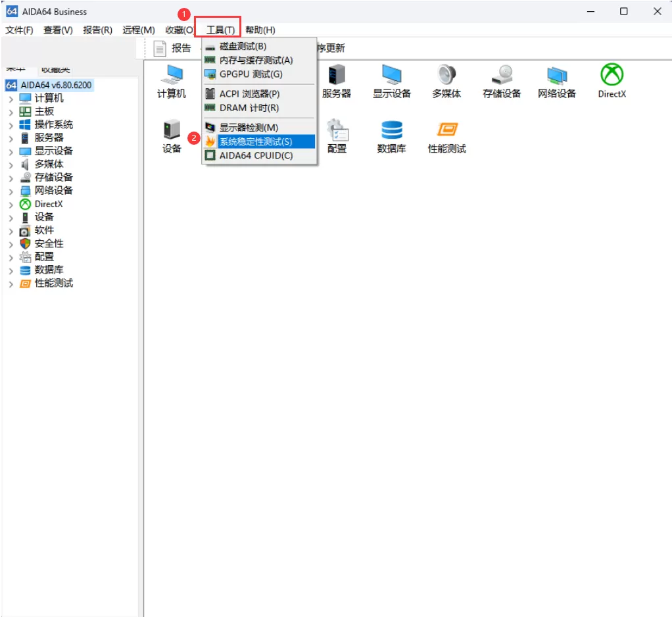Viewport: 672px width, 617px height.
Task: Open 显示设备 from the main icon view
Action: coord(392,80)
